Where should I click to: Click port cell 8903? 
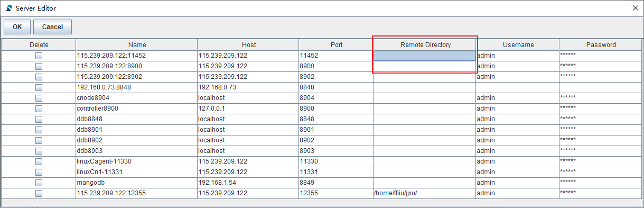coord(336,151)
